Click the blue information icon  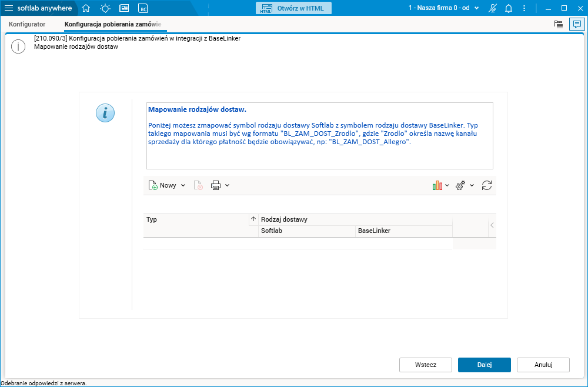[x=105, y=113]
